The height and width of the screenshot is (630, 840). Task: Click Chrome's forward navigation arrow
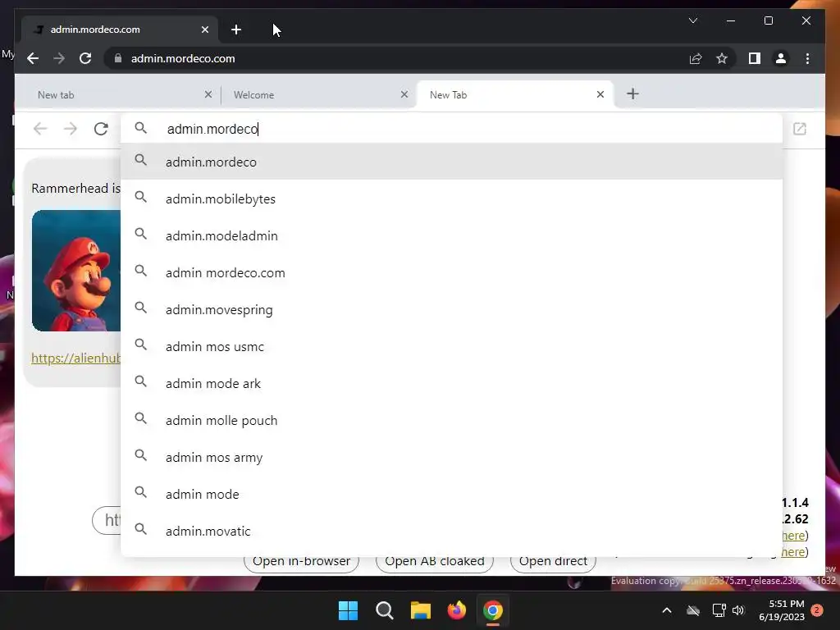click(x=59, y=58)
